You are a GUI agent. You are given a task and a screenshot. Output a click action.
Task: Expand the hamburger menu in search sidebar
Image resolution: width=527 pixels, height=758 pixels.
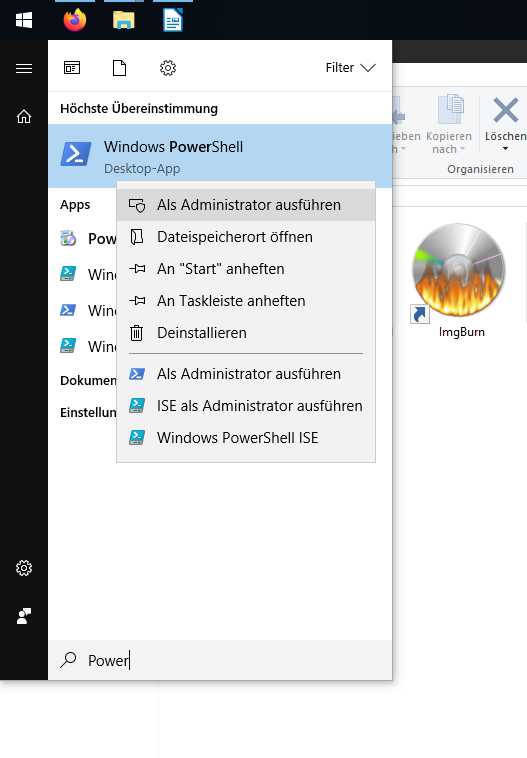(x=24, y=69)
